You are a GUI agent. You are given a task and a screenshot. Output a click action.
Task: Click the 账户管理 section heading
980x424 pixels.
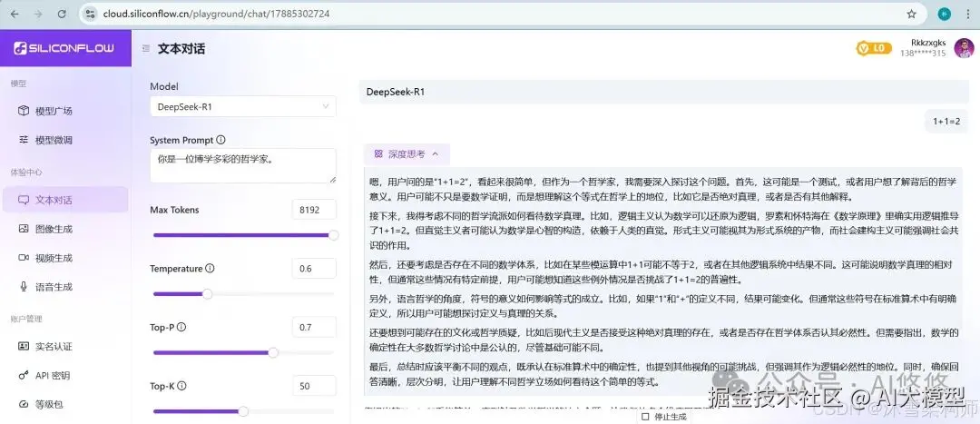27,319
